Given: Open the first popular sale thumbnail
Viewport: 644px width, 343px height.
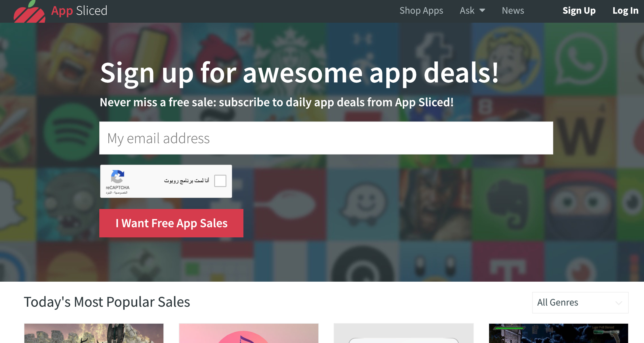Looking at the screenshot, I should click(94, 333).
